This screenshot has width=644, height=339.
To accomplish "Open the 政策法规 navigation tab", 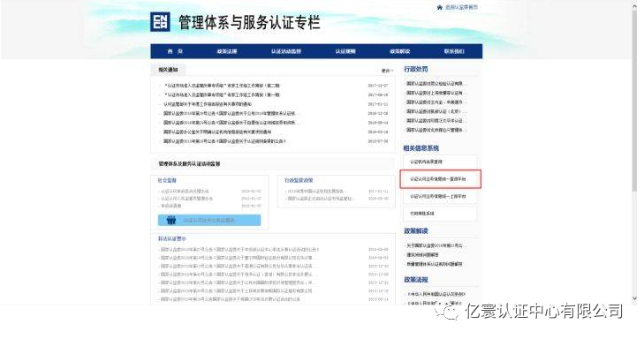I will [x=227, y=51].
